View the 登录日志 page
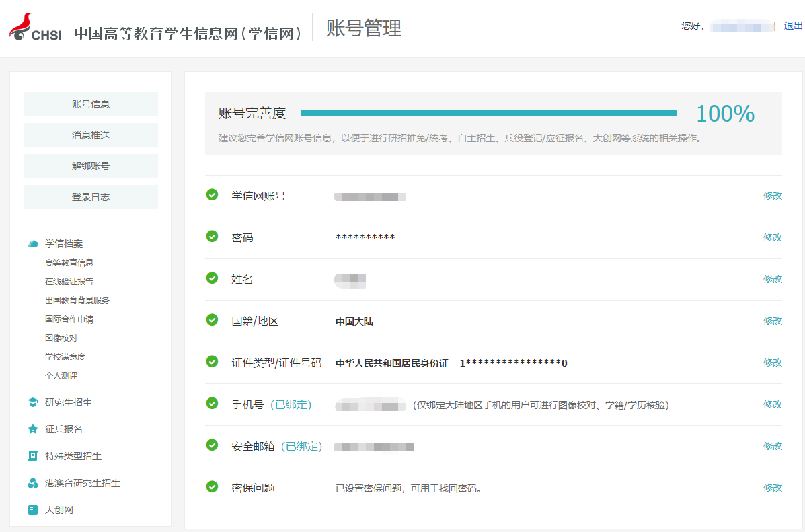805x532 pixels. (x=91, y=197)
